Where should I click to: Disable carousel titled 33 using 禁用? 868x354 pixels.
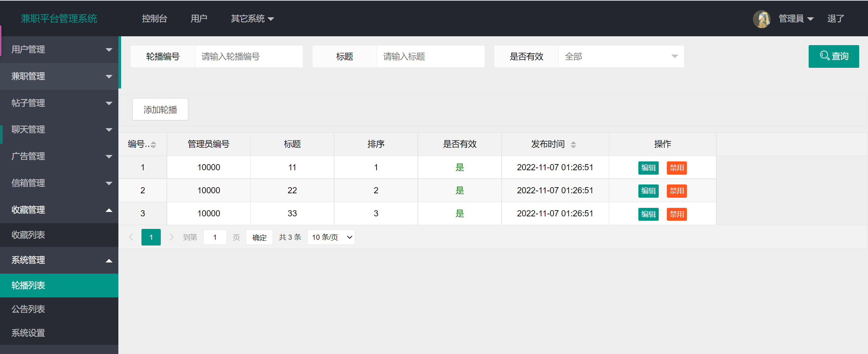click(x=676, y=214)
